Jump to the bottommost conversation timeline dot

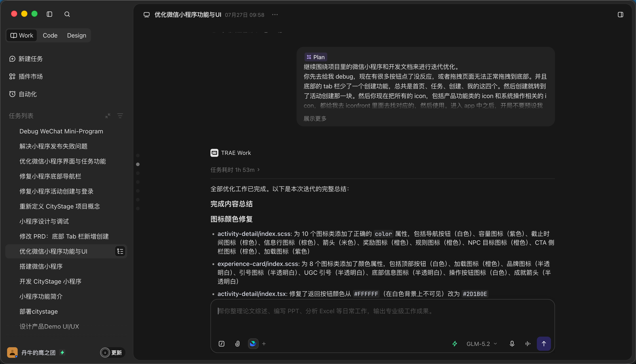click(x=138, y=209)
